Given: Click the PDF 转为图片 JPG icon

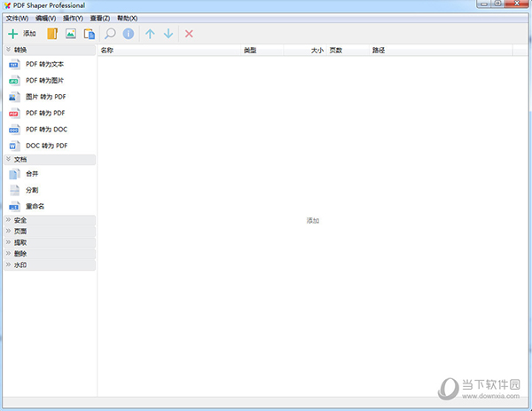Looking at the screenshot, I should tap(14, 81).
